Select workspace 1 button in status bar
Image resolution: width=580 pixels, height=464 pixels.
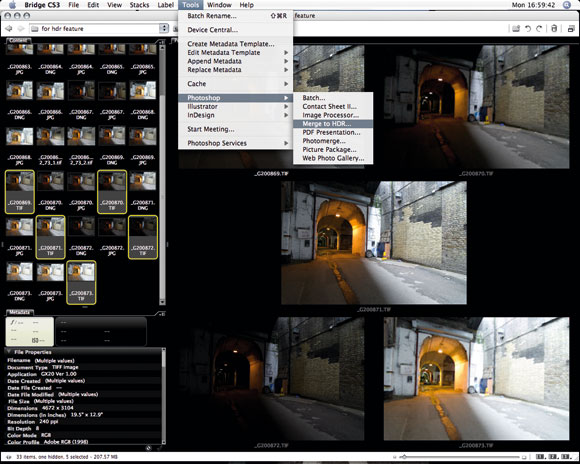click(540, 457)
